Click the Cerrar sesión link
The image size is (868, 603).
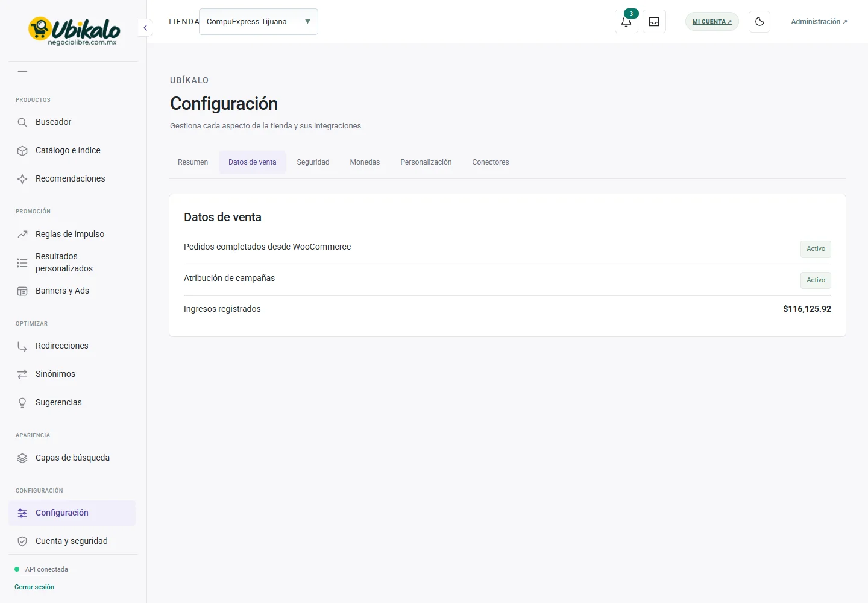34,587
